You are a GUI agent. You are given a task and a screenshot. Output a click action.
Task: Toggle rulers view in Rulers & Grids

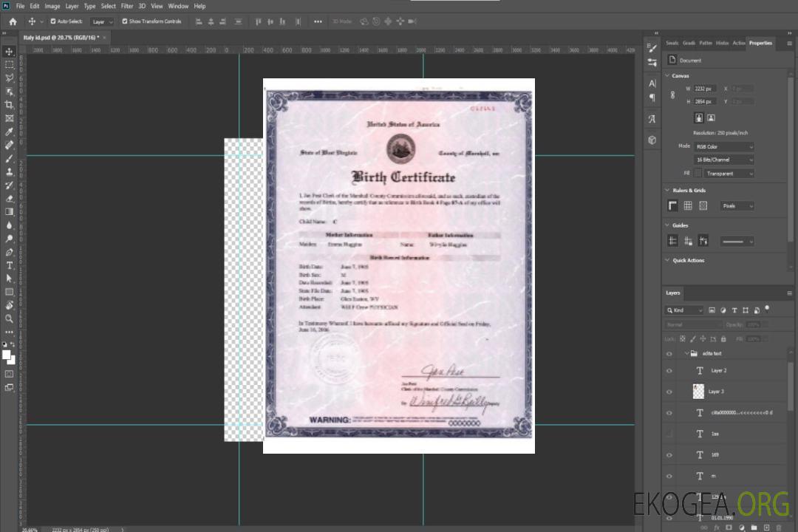pyautogui.click(x=672, y=205)
